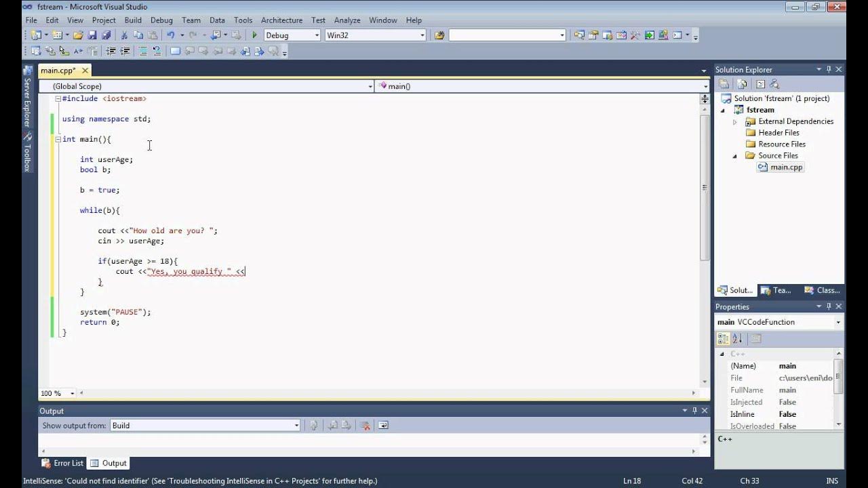Click the Save All icon

(x=106, y=35)
